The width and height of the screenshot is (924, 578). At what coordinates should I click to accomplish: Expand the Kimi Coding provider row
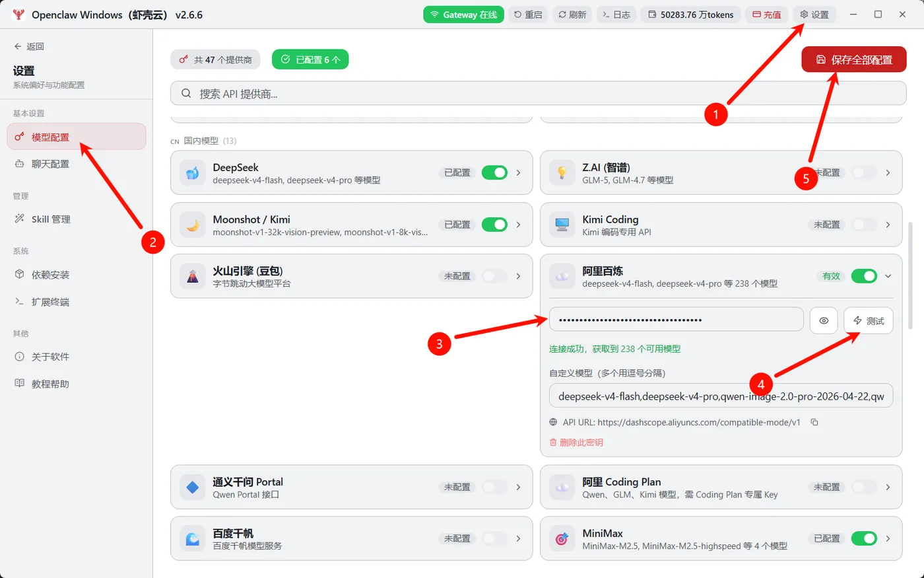pos(888,225)
